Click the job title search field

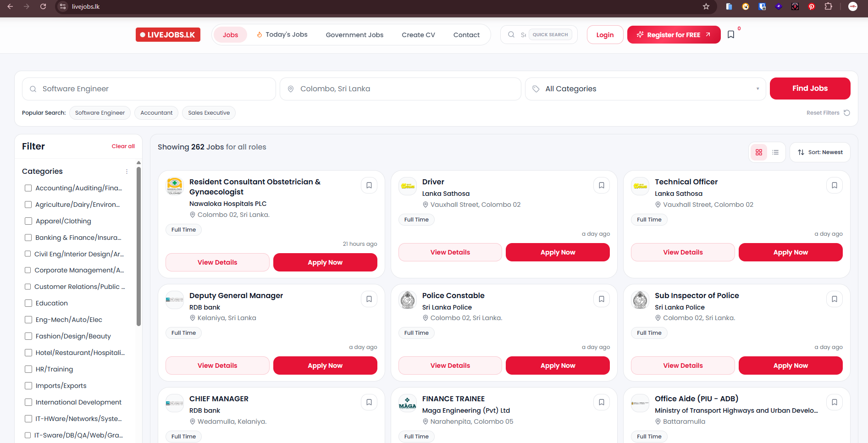149,89
